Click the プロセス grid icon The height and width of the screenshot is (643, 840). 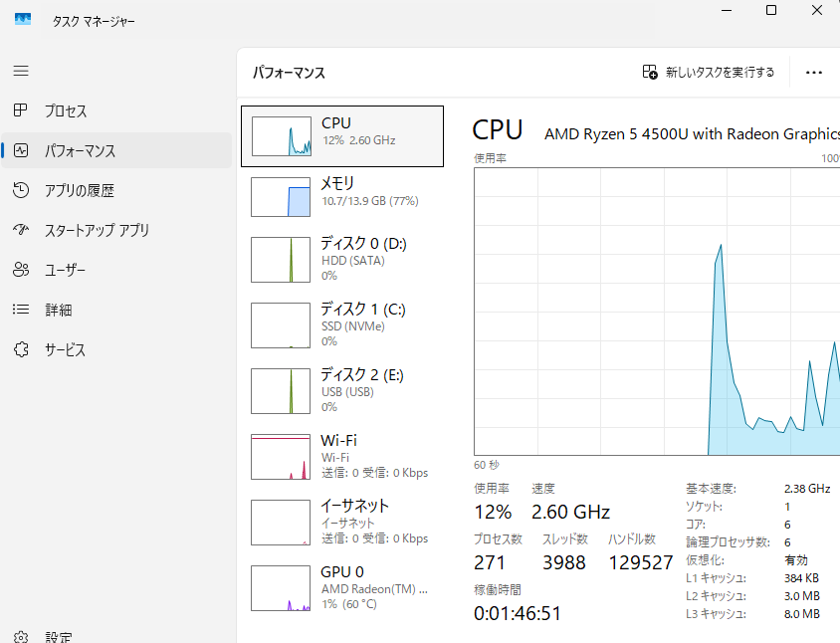[20, 110]
